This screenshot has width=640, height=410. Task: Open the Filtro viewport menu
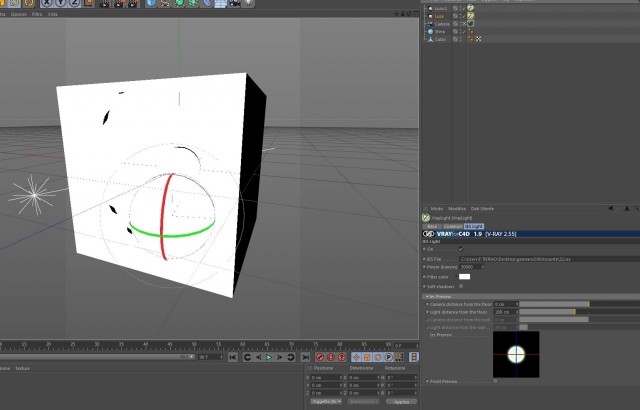(37, 14)
